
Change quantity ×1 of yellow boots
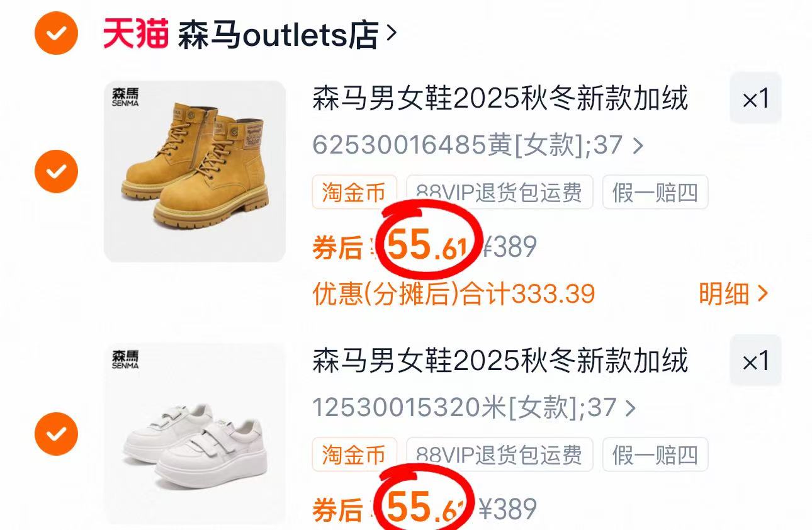[755, 98]
